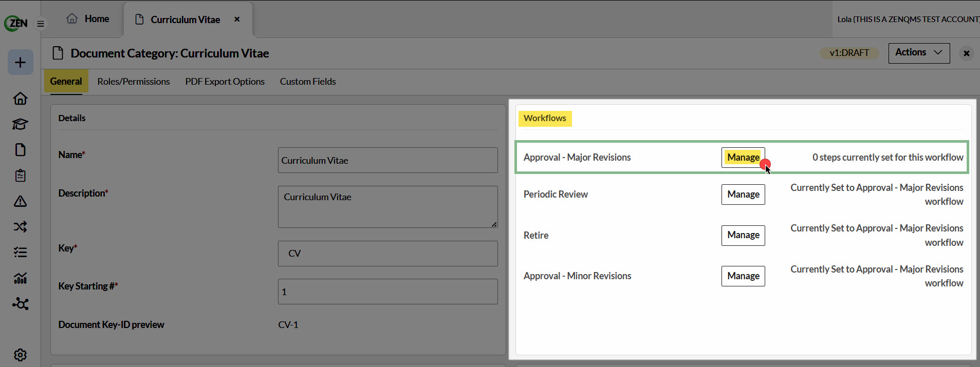
Task: Open the connected-nodes network icon in the sidebar
Action: click(x=21, y=303)
